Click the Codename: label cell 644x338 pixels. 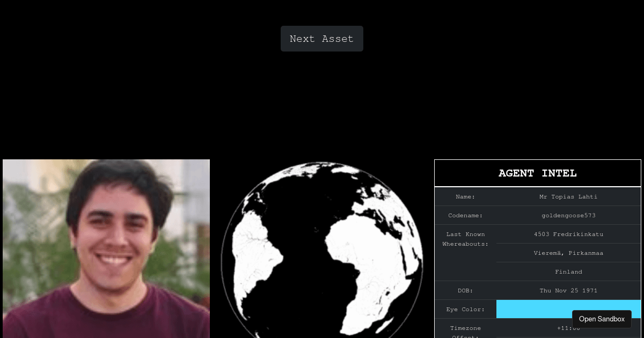pyautogui.click(x=465, y=216)
